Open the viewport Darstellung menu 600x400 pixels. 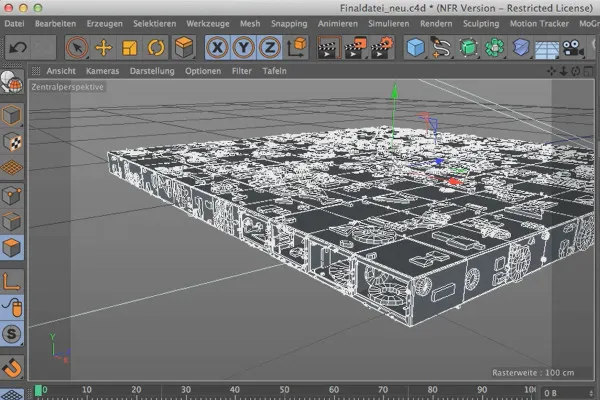coord(152,71)
